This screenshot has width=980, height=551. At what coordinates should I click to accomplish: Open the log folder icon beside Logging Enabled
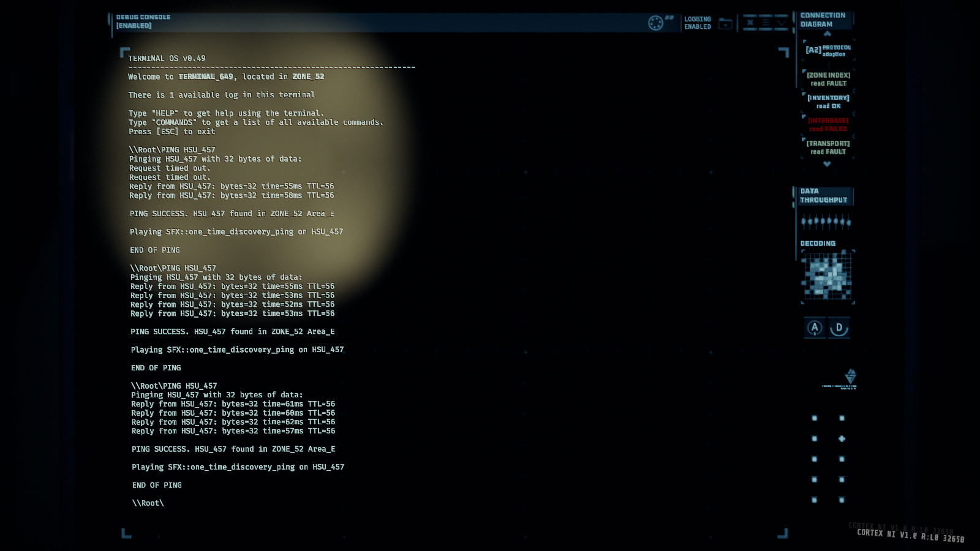click(725, 24)
